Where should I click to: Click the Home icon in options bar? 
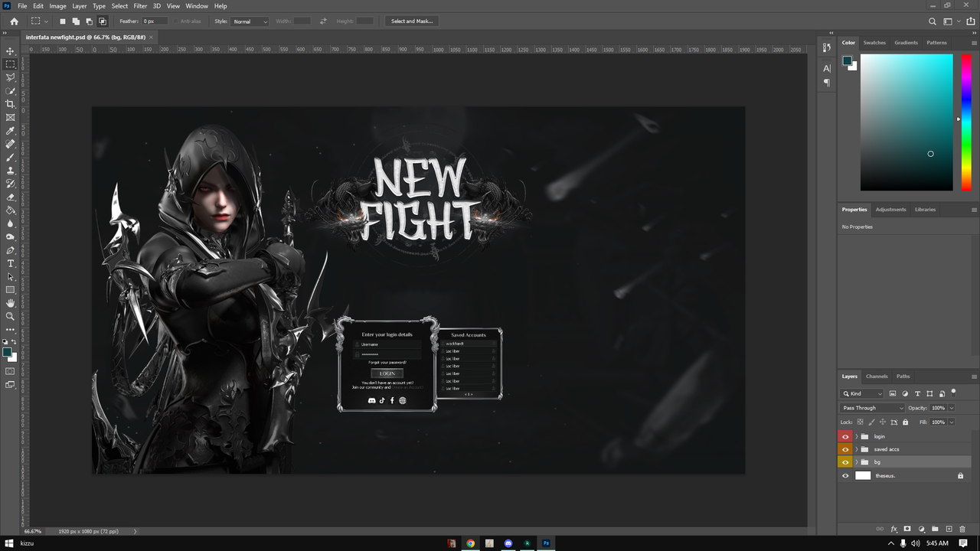[14, 21]
